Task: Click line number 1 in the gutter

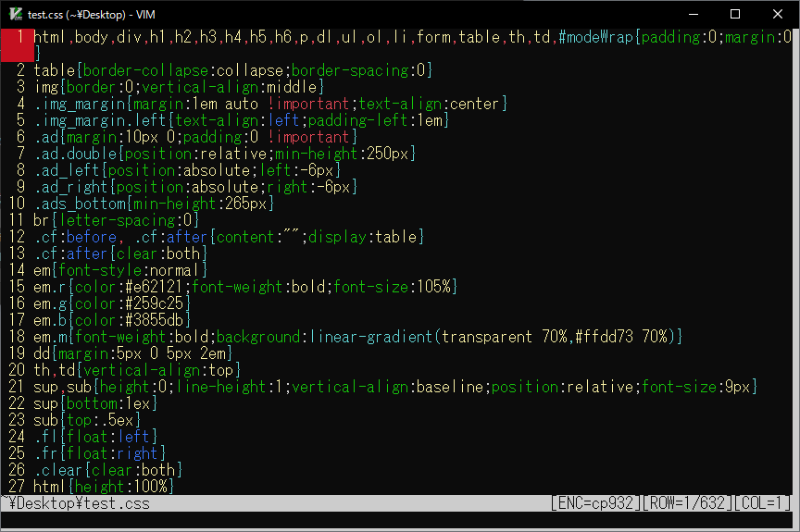Action: click(20, 37)
